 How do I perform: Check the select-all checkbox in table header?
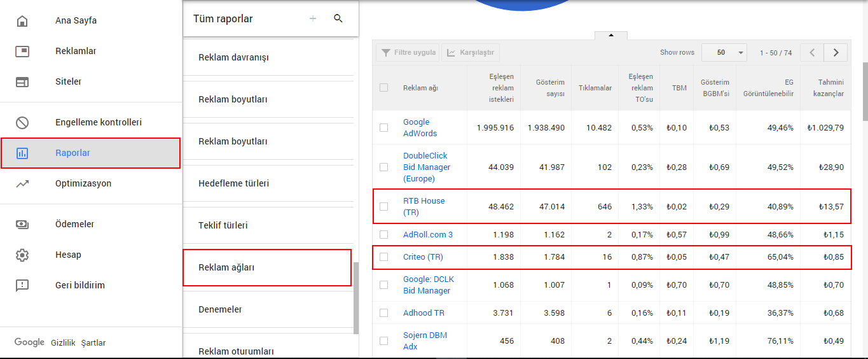383,88
